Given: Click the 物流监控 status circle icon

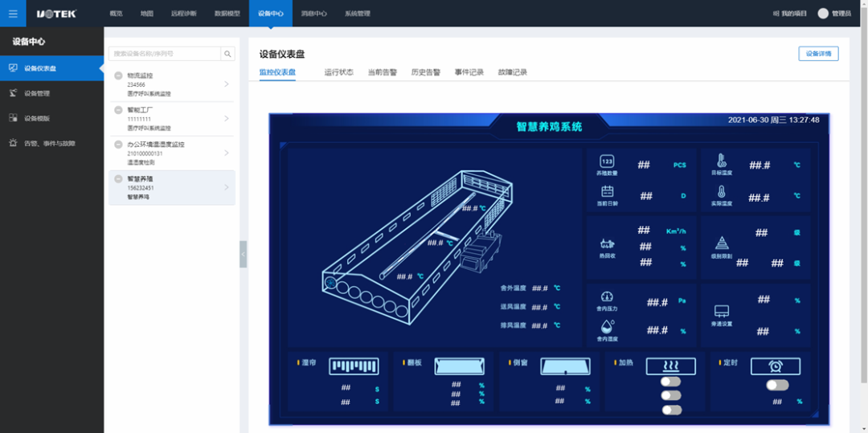Looking at the screenshot, I should tap(118, 76).
